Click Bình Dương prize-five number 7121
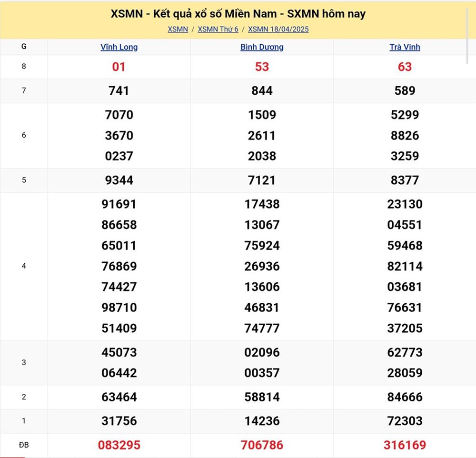The width and height of the screenshot is (476, 458). coord(262,180)
